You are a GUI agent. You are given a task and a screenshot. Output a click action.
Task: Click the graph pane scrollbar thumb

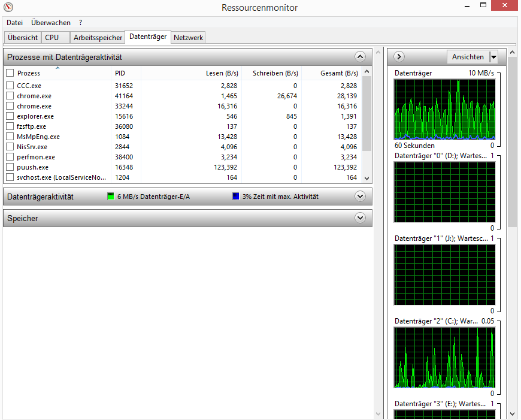513,141
